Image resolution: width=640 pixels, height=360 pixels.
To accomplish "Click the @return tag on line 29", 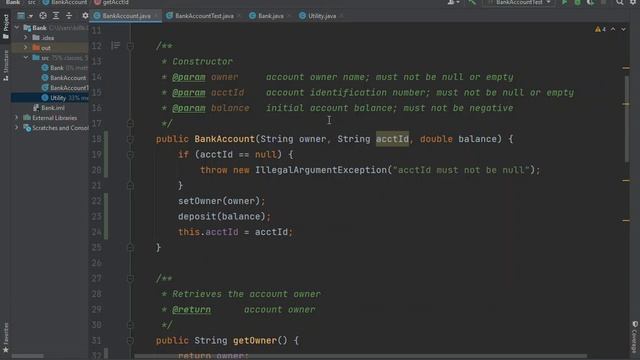I will coord(191,310).
